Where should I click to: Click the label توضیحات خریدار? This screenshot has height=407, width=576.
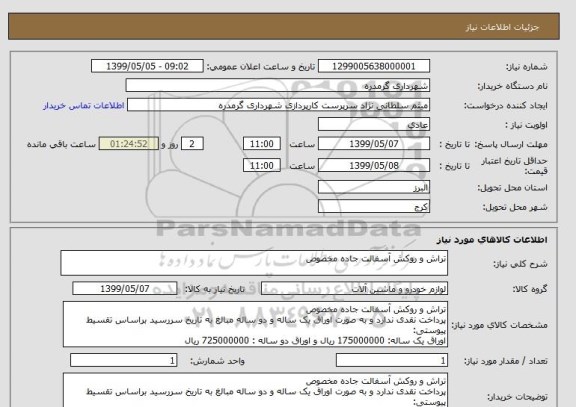click(x=517, y=397)
